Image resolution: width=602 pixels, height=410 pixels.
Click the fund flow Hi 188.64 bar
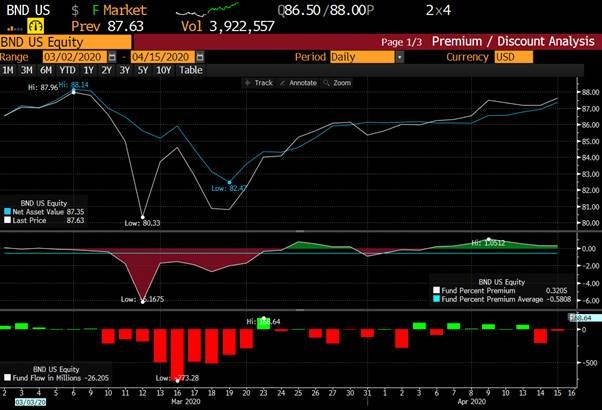click(263, 324)
